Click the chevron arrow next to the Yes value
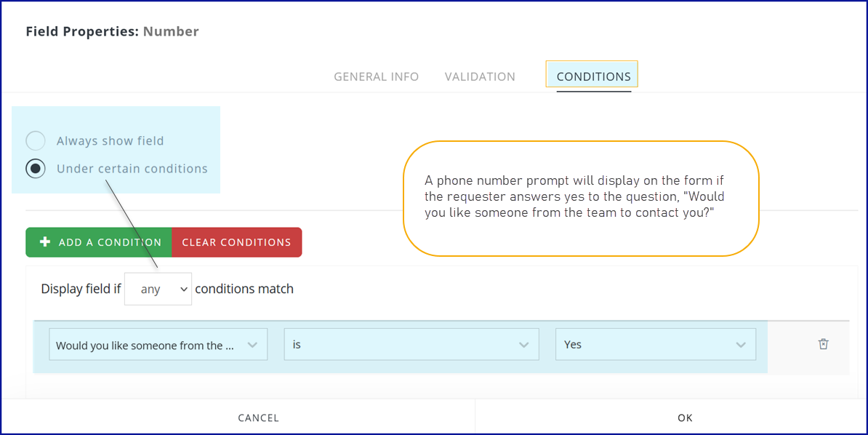 pyautogui.click(x=740, y=345)
